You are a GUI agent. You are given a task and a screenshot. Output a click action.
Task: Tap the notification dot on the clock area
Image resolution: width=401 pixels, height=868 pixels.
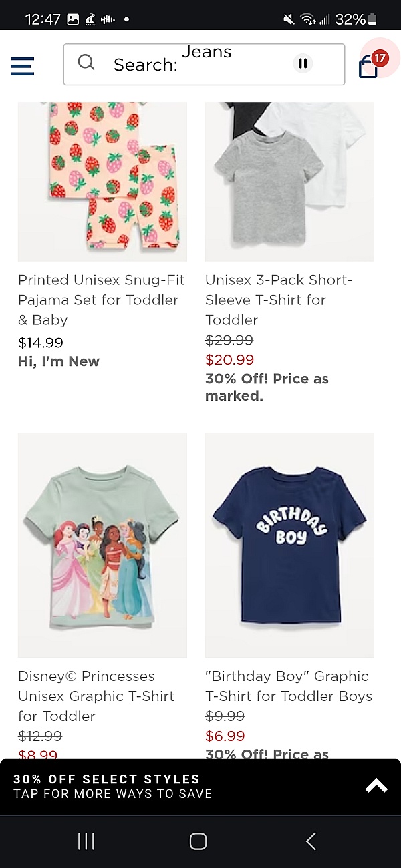(126, 19)
